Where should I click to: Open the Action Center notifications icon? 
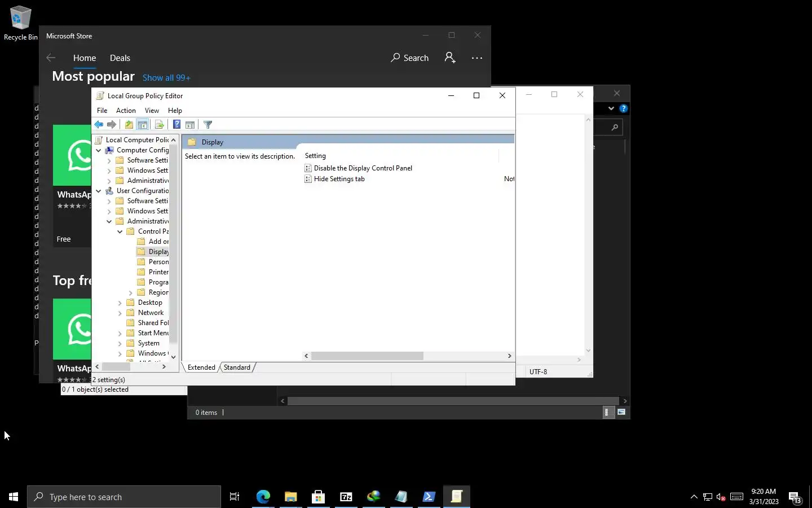pyautogui.click(x=795, y=497)
